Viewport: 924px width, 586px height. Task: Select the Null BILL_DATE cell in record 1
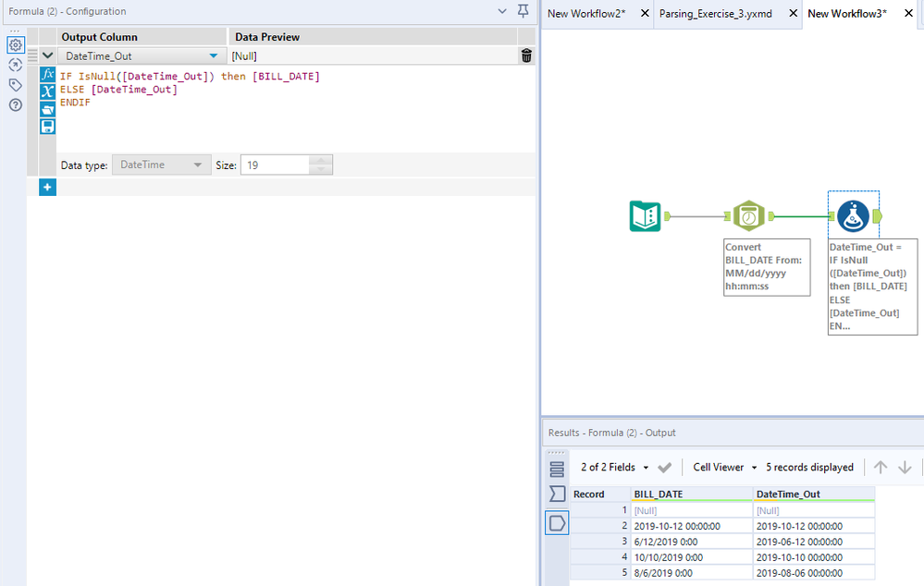pos(691,510)
